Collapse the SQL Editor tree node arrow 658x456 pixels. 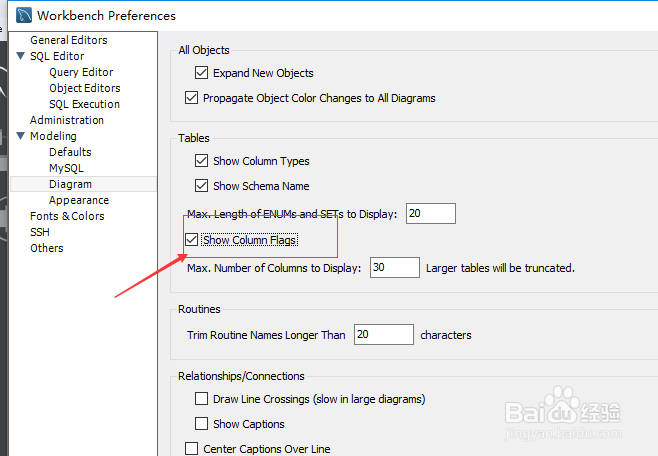click(21, 56)
